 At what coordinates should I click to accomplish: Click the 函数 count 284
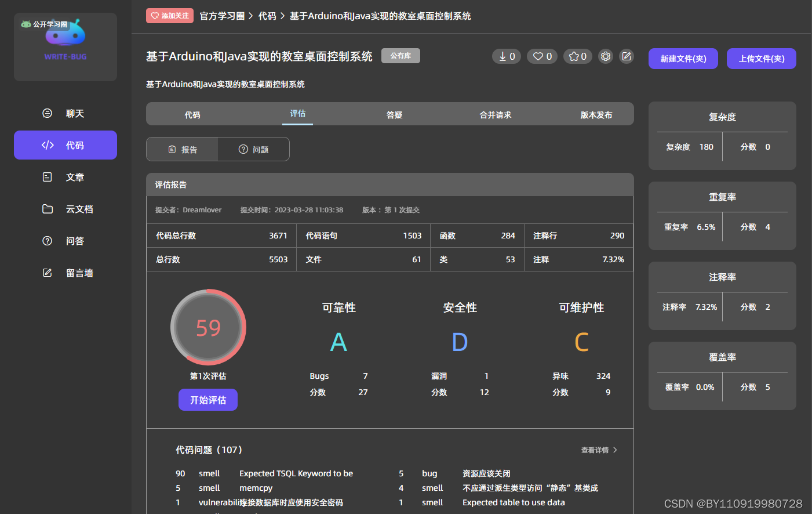coord(508,236)
